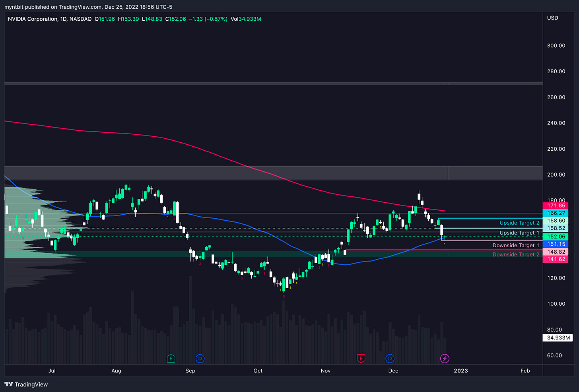Viewport: 579px width, 392px height.
Task: Click the H153.39 high value in legend
Action: 128,19
